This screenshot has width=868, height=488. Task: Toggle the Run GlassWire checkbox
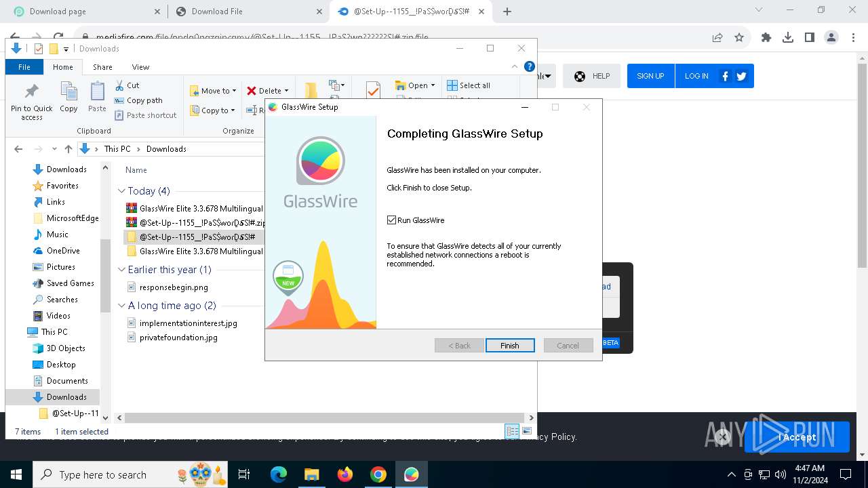(391, 220)
